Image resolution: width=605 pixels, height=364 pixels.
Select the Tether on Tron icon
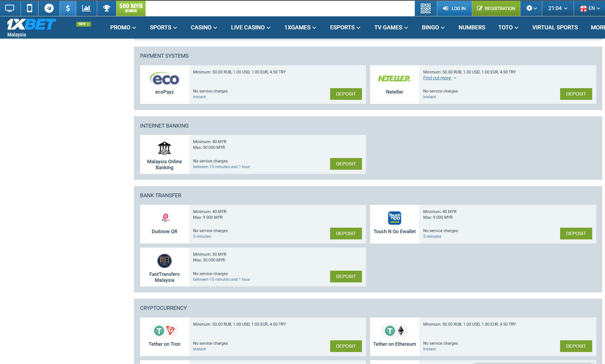click(164, 331)
